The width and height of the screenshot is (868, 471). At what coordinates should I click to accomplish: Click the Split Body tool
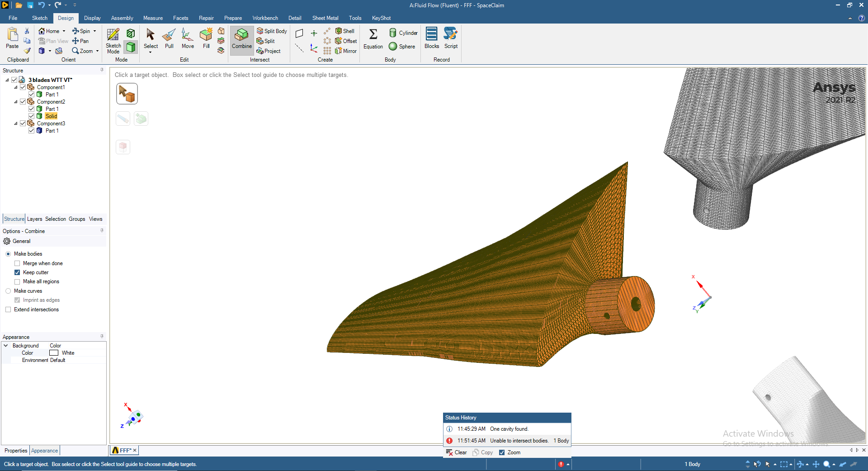point(272,31)
